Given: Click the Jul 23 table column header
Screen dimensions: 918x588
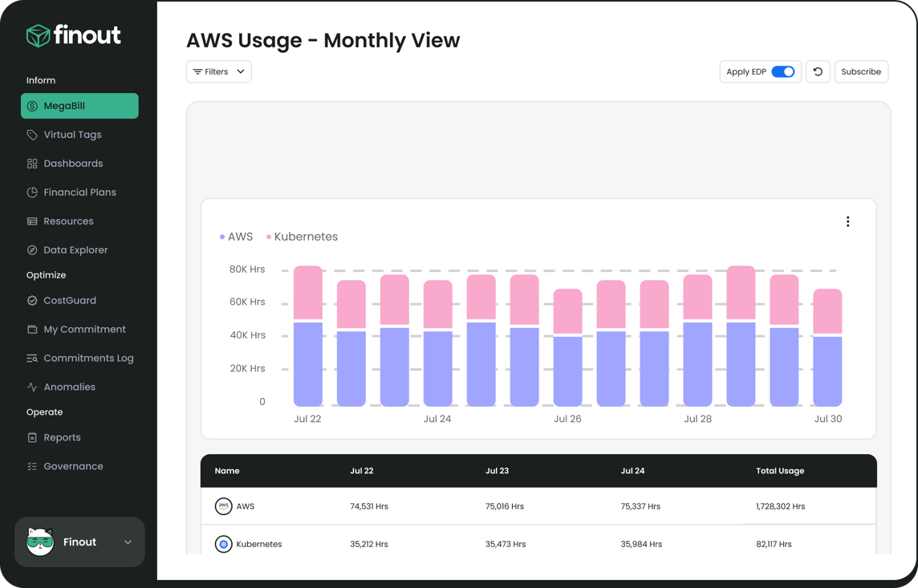Looking at the screenshot, I should click(x=497, y=471).
